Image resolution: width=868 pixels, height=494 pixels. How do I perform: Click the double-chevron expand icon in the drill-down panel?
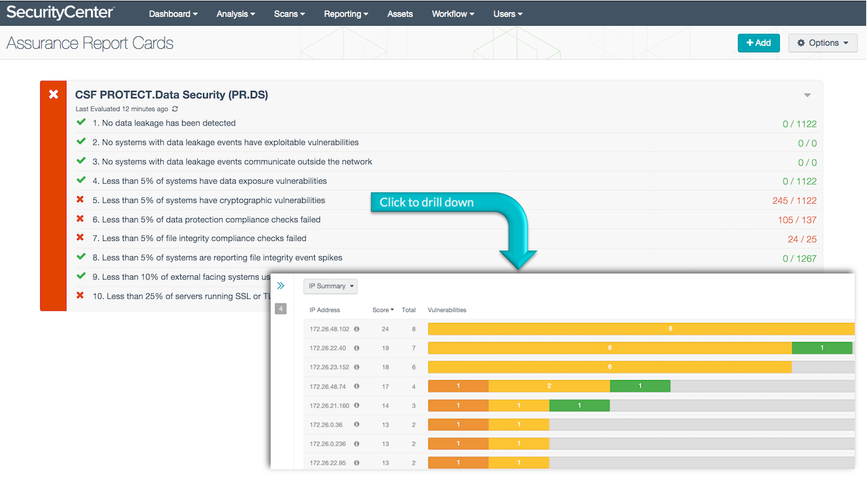280,286
